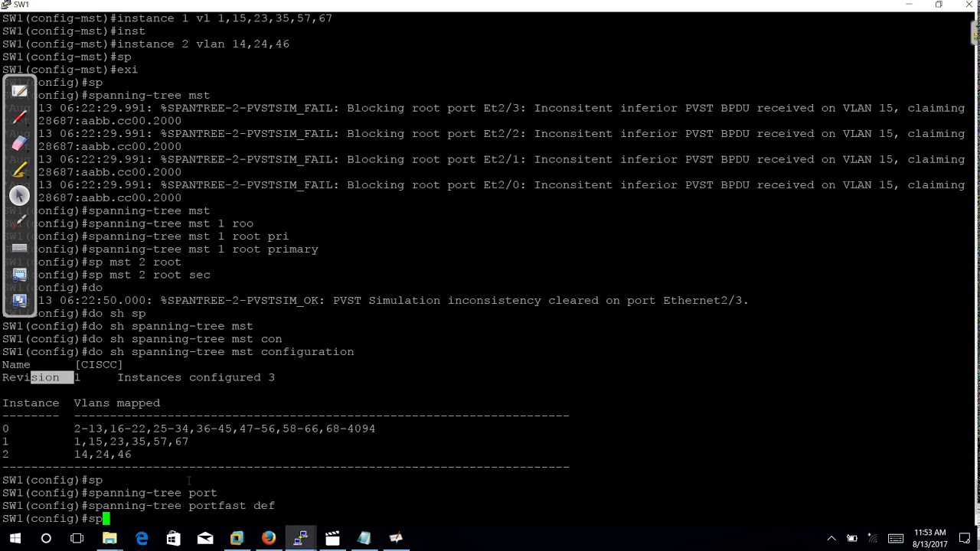Select the yellow highlighter annotation tool
The image size is (980, 551).
pyautogui.click(x=20, y=170)
